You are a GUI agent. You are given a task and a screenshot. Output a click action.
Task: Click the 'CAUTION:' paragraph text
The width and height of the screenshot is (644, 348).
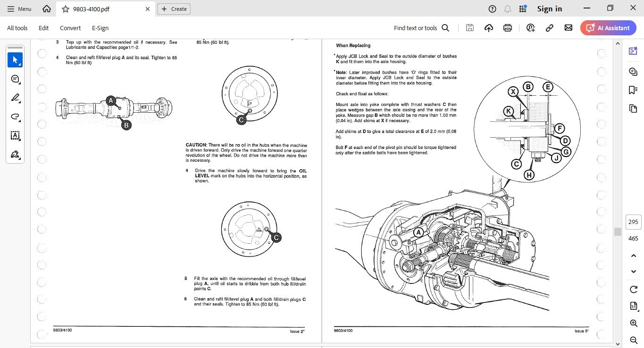pyautogui.click(x=246, y=153)
